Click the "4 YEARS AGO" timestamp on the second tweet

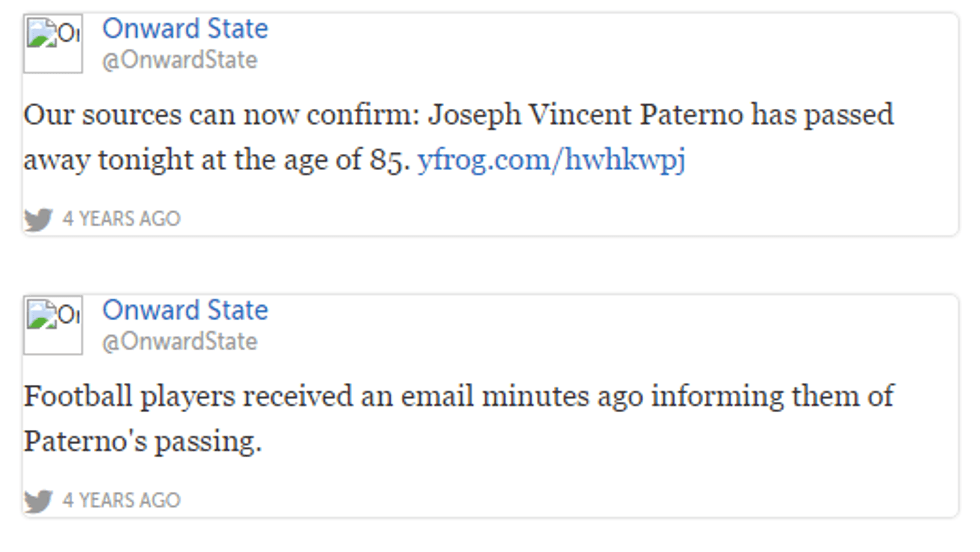click(121, 500)
